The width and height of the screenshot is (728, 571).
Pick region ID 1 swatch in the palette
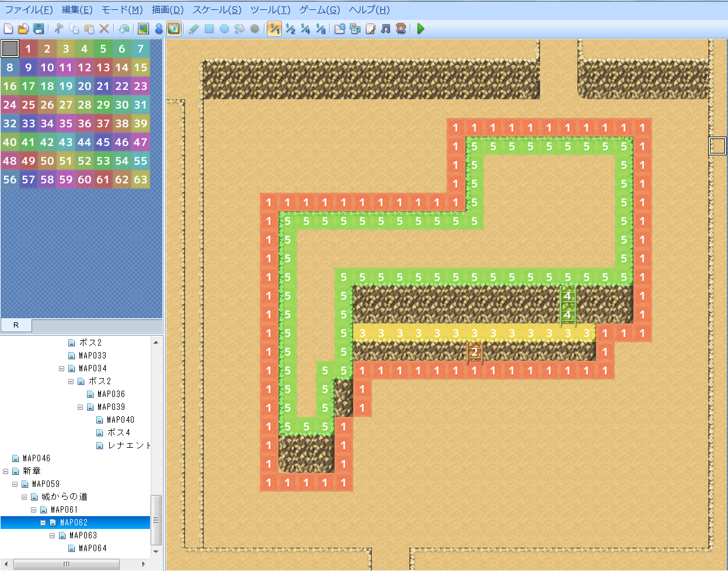click(x=29, y=48)
